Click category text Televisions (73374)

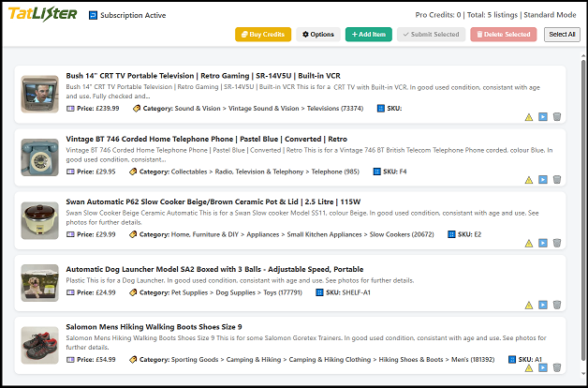click(x=335, y=109)
